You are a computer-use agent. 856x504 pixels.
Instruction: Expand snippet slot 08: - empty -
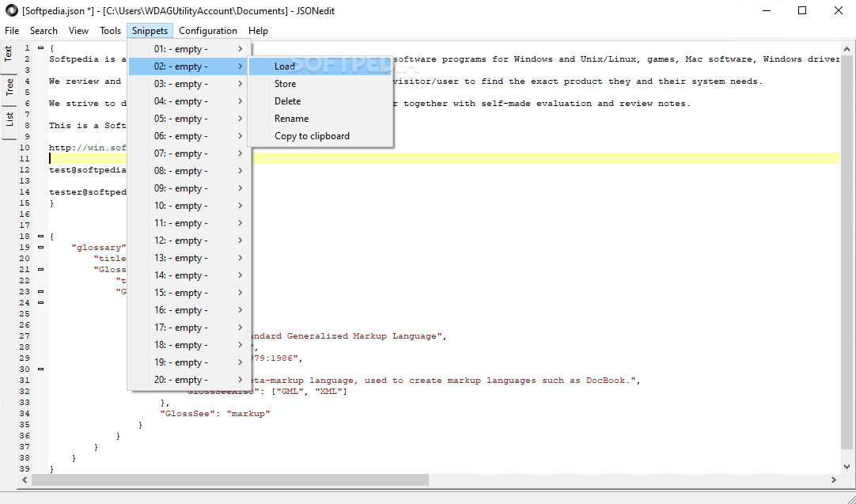pyautogui.click(x=189, y=171)
